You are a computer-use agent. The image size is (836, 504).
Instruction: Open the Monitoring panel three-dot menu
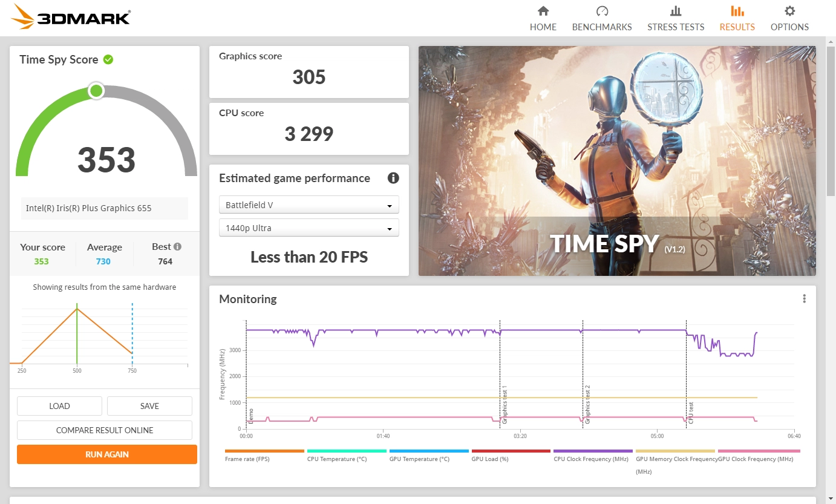[x=804, y=298]
